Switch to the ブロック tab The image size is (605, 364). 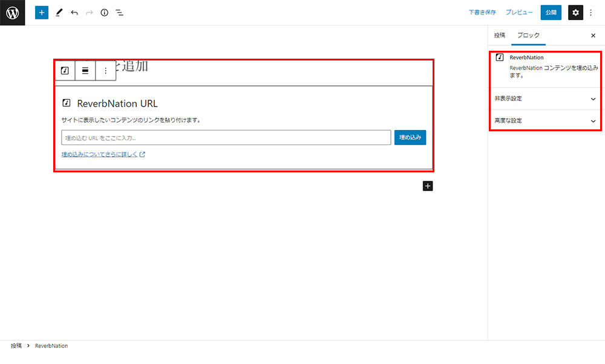click(x=528, y=36)
